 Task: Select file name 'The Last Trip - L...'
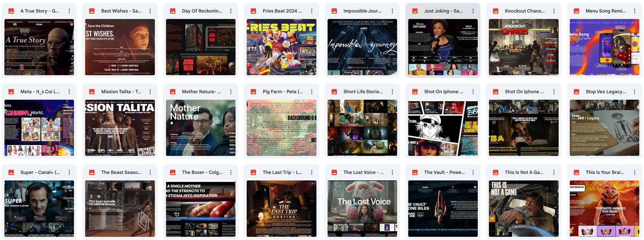point(282,172)
